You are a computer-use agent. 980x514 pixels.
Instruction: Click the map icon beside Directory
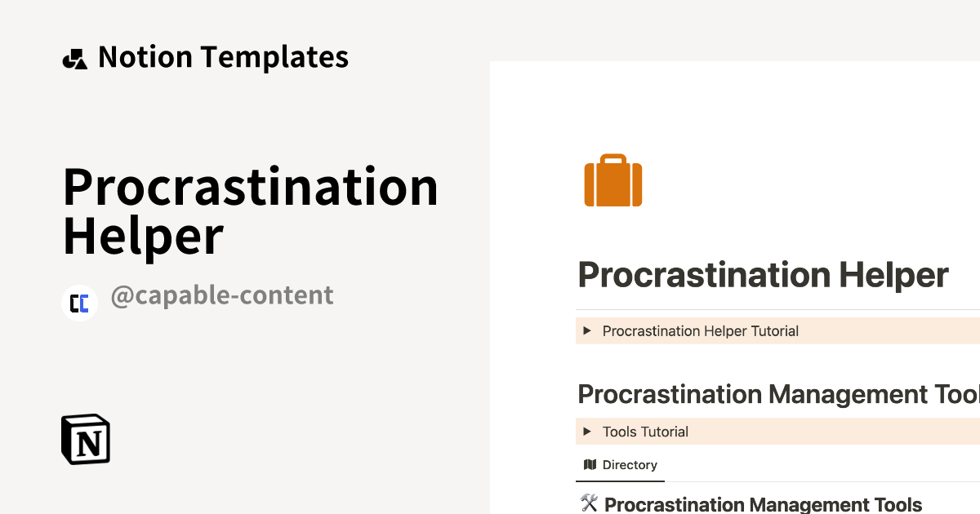[590, 464]
